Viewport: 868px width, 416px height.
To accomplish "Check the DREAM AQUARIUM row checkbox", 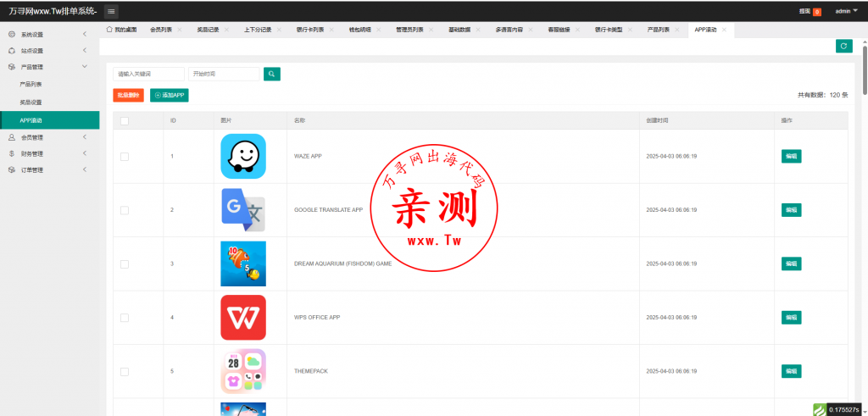I will pos(125,263).
